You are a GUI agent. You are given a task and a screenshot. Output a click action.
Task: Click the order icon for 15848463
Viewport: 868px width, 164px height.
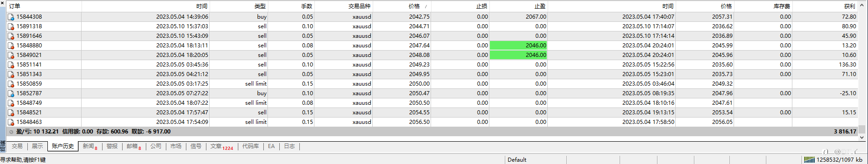pyautogui.click(x=11, y=122)
